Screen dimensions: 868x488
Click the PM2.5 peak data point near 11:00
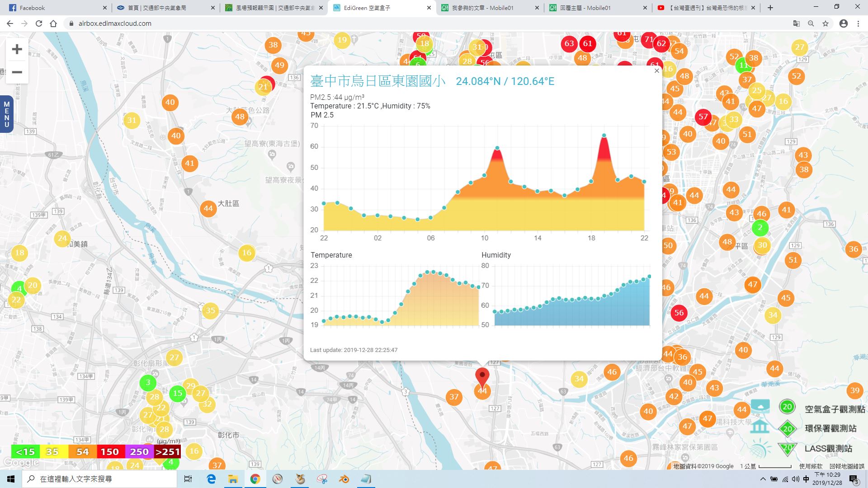[x=497, y=148]
